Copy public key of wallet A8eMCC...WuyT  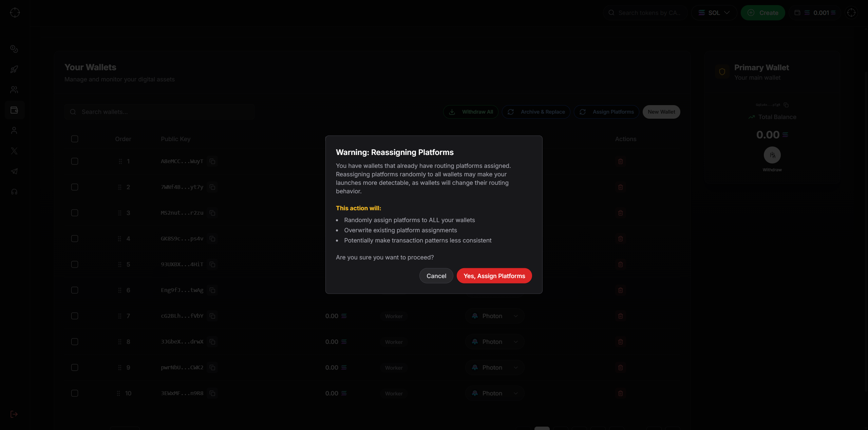click(x=212, y=161)
